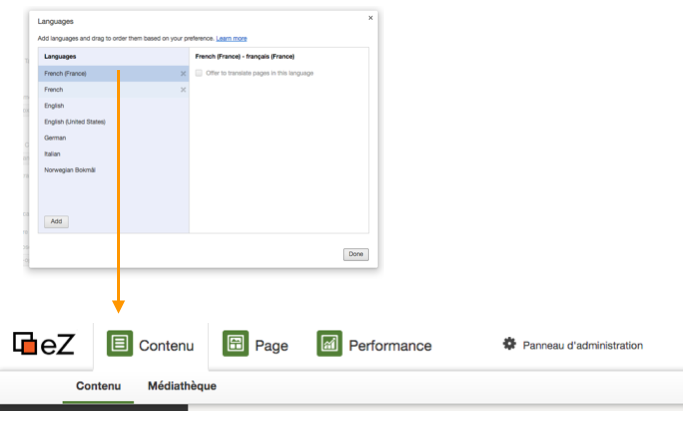Open the Contenu main tab

click(x=165, y=346)
